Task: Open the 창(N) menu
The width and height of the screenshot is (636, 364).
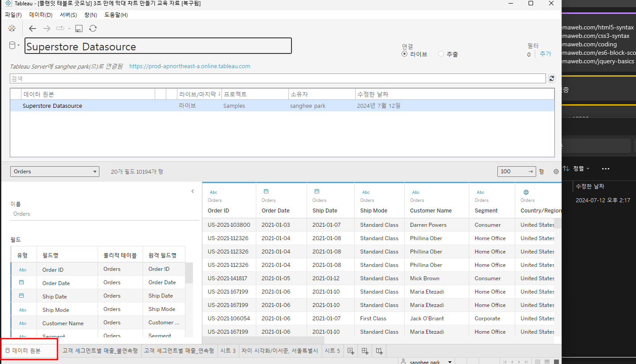Action: click(x=90, y=15)
